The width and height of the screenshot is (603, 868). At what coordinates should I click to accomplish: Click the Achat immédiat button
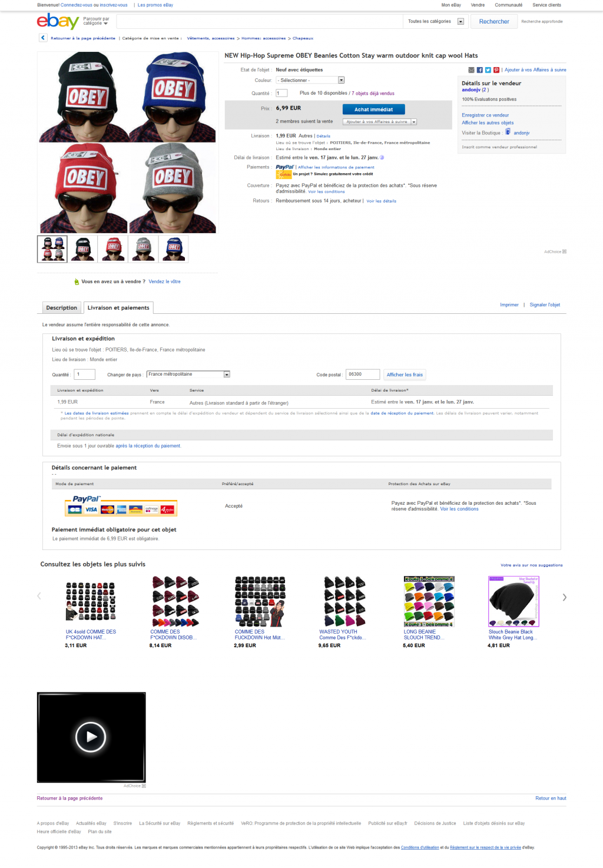coord(374,110)
